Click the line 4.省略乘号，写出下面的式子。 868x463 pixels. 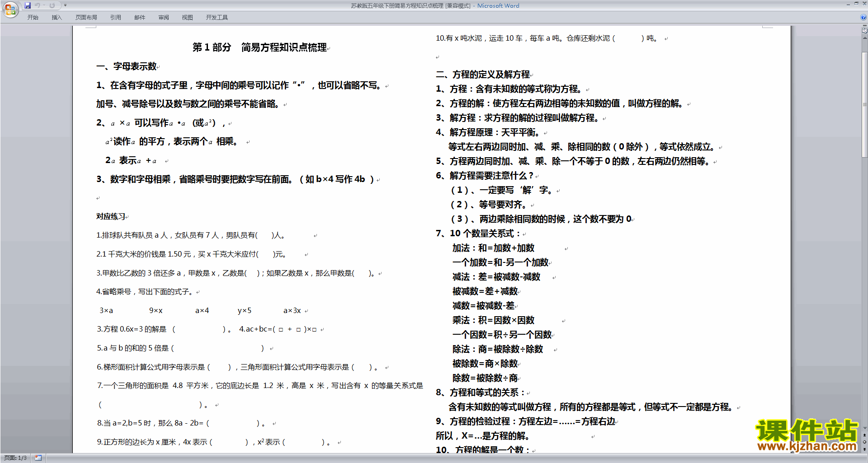[146, 292]
